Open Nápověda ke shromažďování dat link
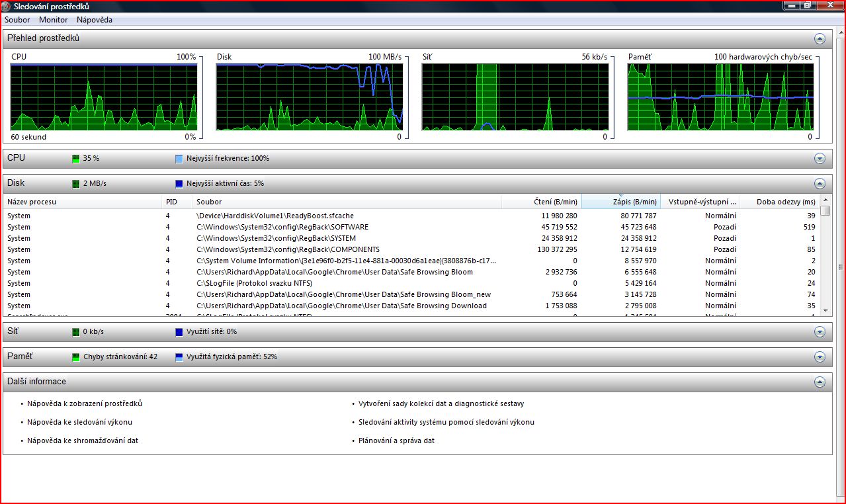The width and height of the screenshot is (846, 504). [83, 441]
